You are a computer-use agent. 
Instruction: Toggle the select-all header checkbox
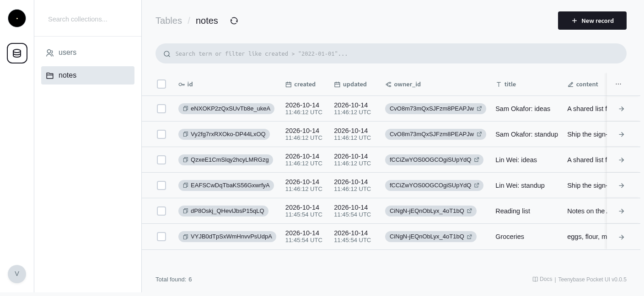click(x=161, y=84)
